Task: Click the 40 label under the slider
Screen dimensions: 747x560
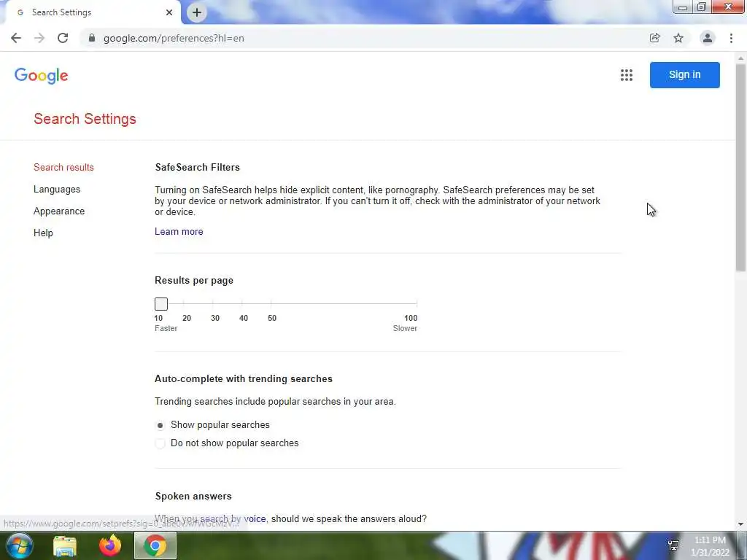Action: pyautogui.click(x=244, y=318)
